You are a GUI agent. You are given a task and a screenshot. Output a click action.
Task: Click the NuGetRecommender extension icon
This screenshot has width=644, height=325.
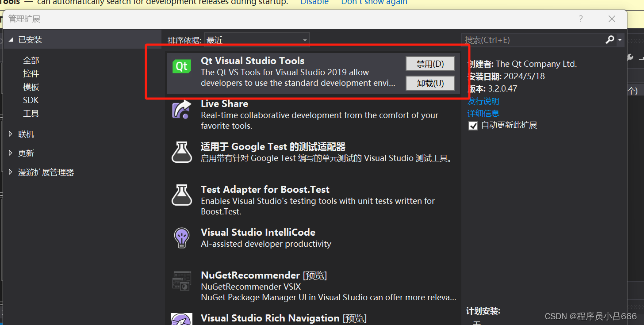click(182, 281)
